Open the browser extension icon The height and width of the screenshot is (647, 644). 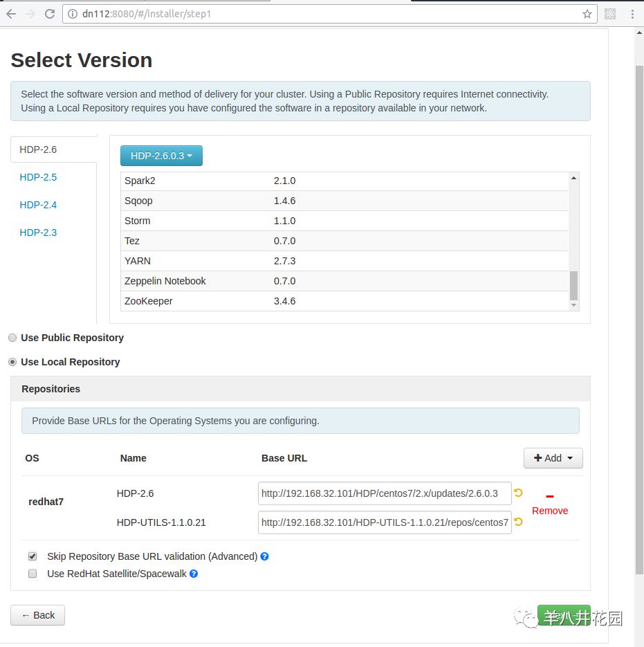point(609,14)
